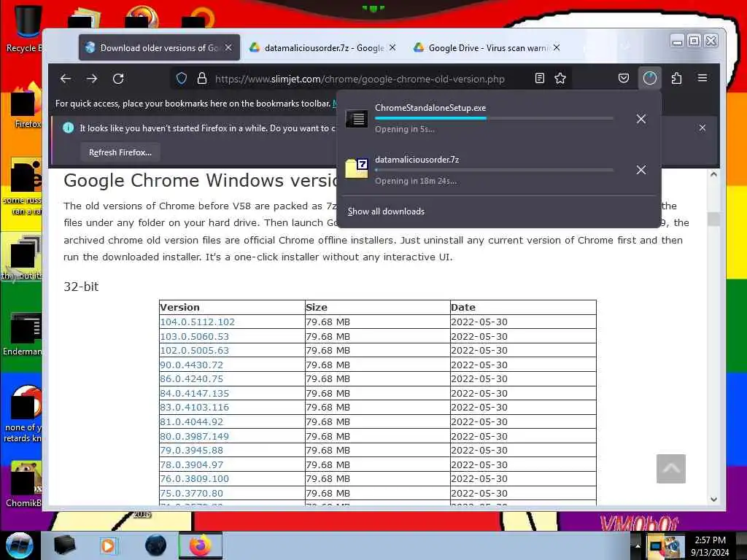
Task: Click the vertical scrollbar thumb
Action: (713, 219)
